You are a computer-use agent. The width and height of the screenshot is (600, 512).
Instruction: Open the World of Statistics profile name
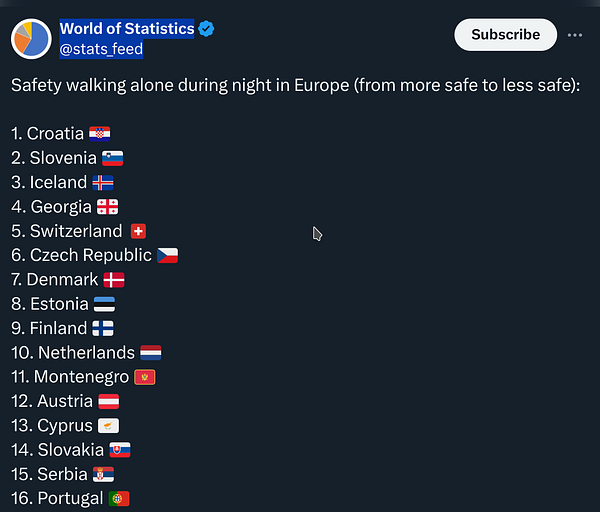(x=126, y=29)
